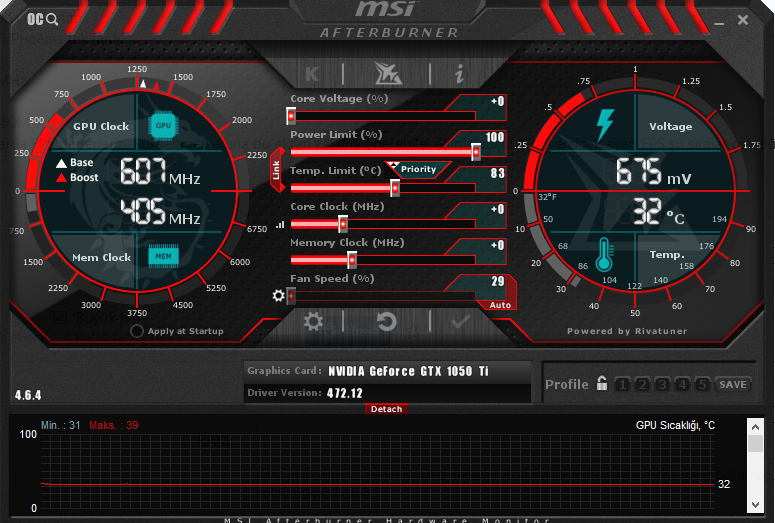Click the Boost clock legend label
Viewport: 775px width, 523px height.
pos(77,177)
